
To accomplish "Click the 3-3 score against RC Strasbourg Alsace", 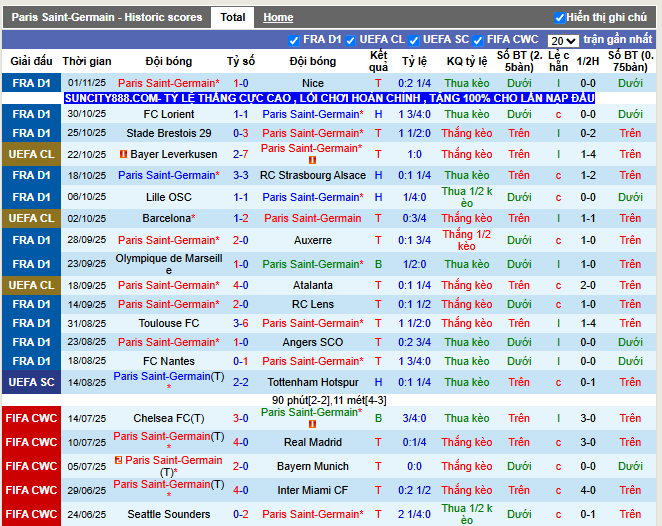I will pyautogui.click(x=241, y=175).
